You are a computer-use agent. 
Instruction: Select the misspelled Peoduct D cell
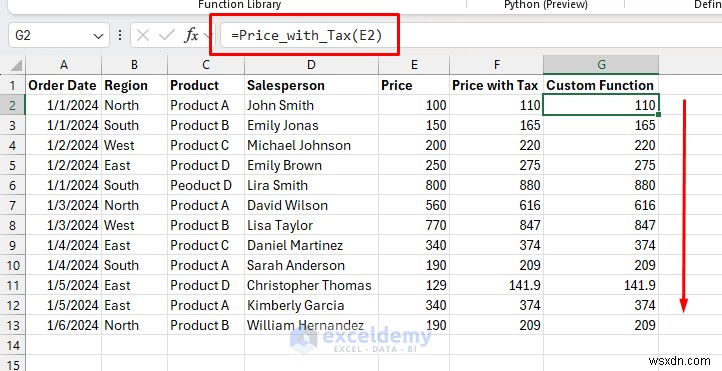(x=206, y=185)
